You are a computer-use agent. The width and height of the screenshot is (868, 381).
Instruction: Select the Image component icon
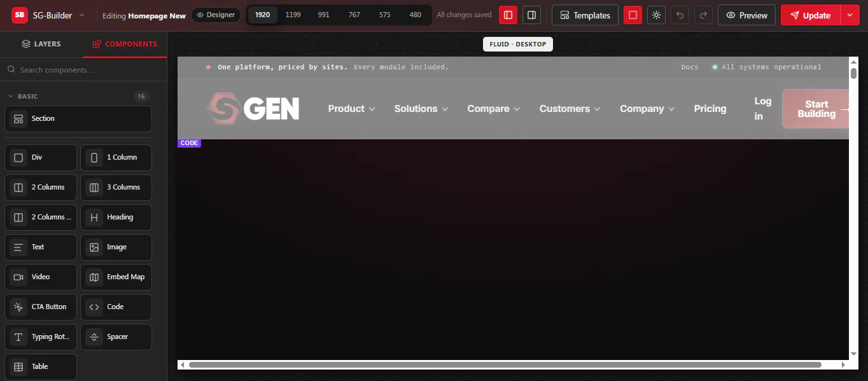point(94,247)
